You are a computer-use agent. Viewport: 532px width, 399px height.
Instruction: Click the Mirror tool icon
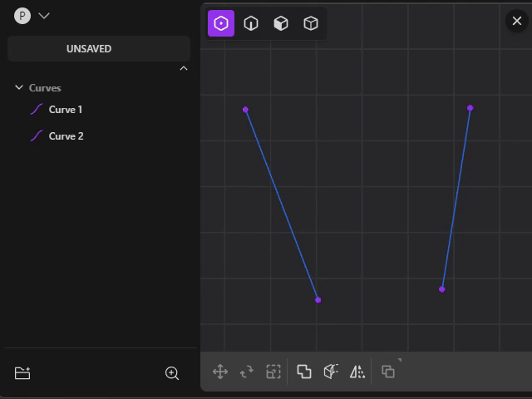point(357,372)
